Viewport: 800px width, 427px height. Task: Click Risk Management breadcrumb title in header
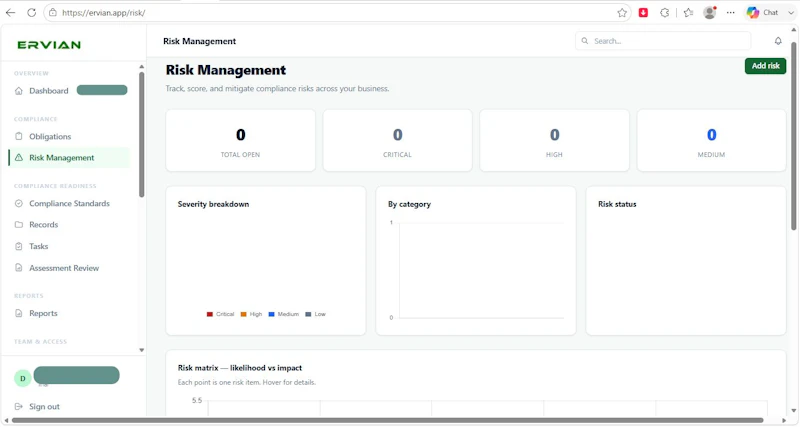click(x=199, y=41)
